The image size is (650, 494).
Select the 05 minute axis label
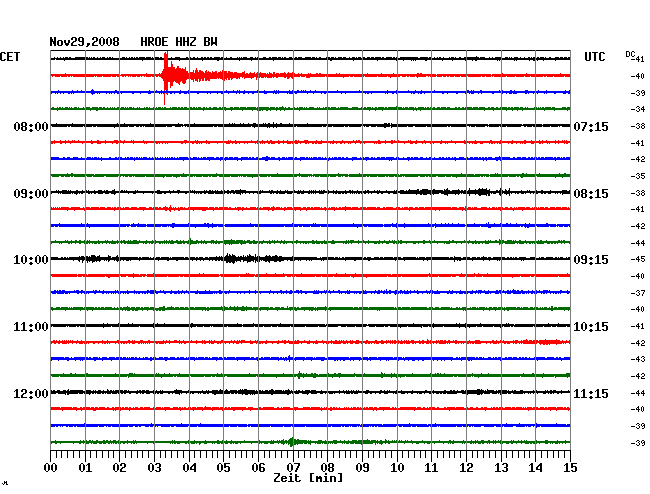click(x=223, y=467)
